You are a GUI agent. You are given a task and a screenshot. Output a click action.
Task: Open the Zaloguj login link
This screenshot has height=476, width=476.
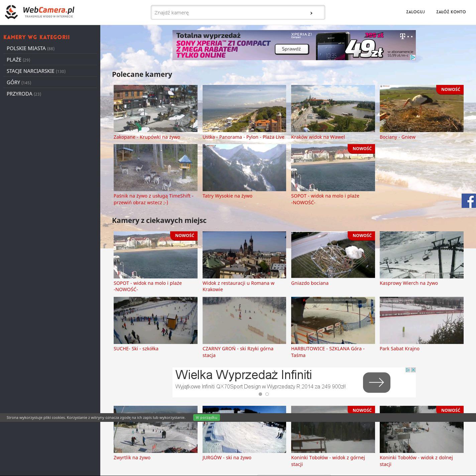415,12
